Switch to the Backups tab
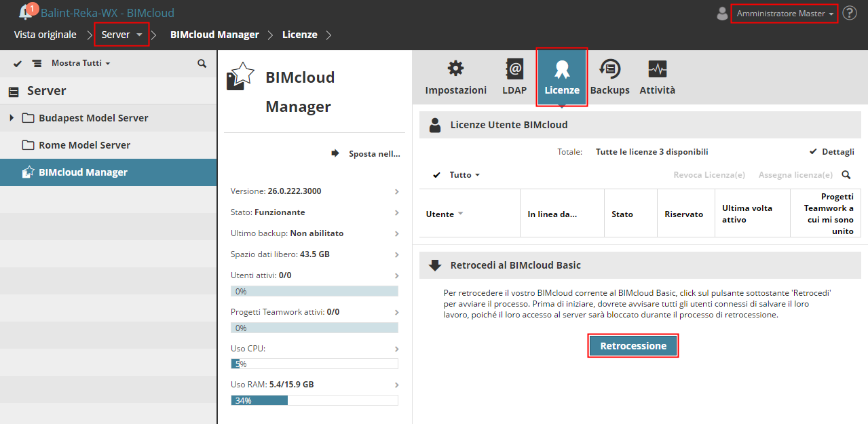The width and height of the screenshot is (868, 424). tap(609, 76)
